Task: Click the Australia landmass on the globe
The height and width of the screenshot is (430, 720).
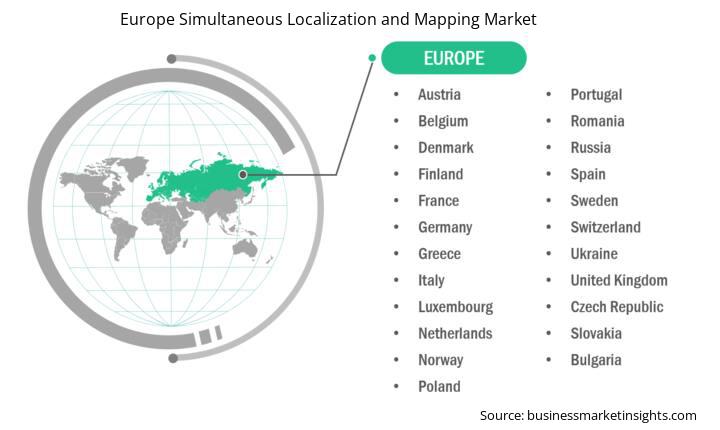Action: tap(245, 248)
